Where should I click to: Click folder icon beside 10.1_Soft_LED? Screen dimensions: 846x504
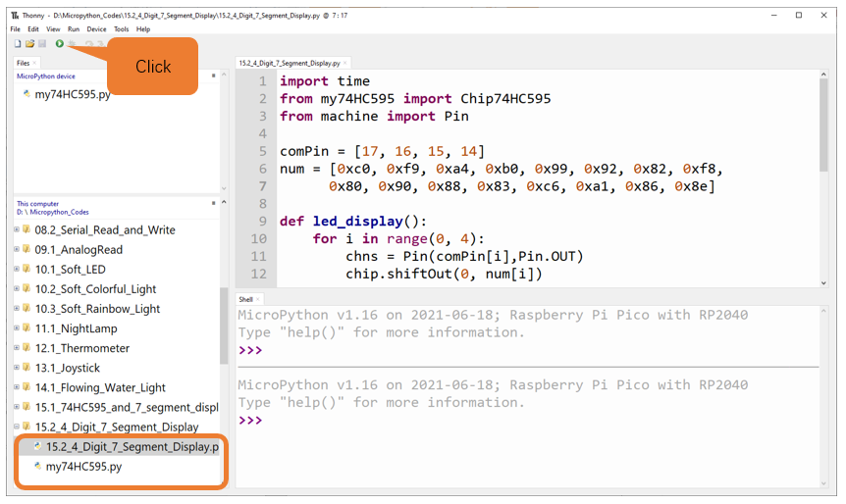pos(26,269)
